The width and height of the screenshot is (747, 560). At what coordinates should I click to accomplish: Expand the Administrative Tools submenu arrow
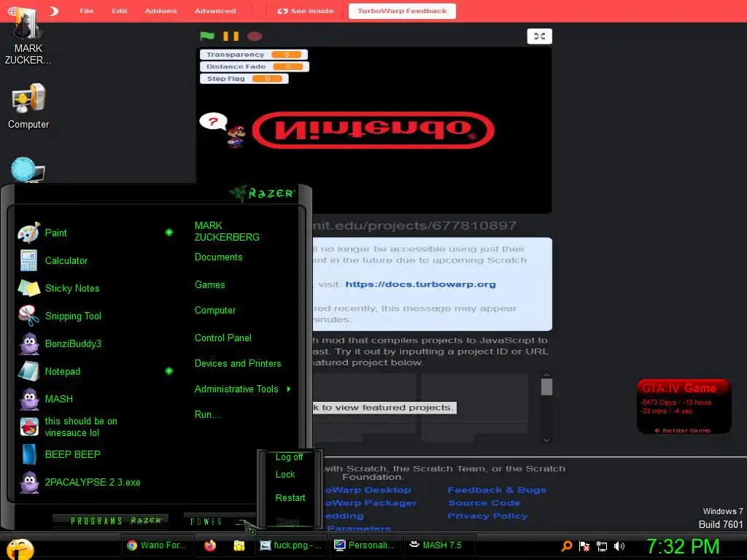pyautogui.click(x=289, y=389)
